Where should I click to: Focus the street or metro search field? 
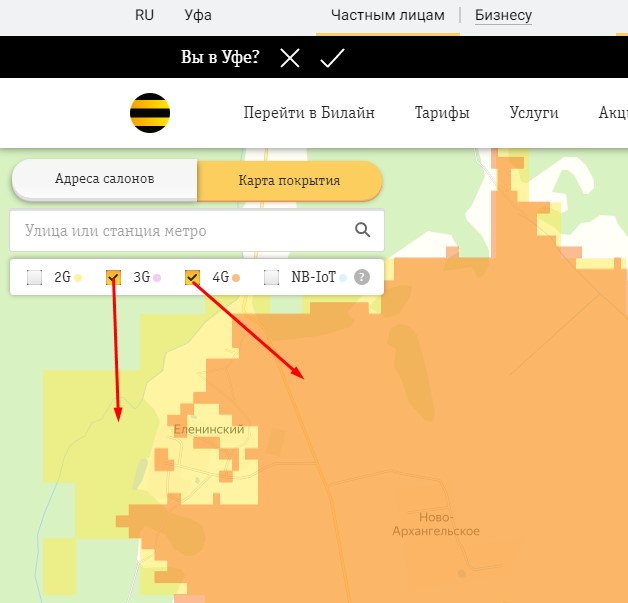click(x=197, y=230)
